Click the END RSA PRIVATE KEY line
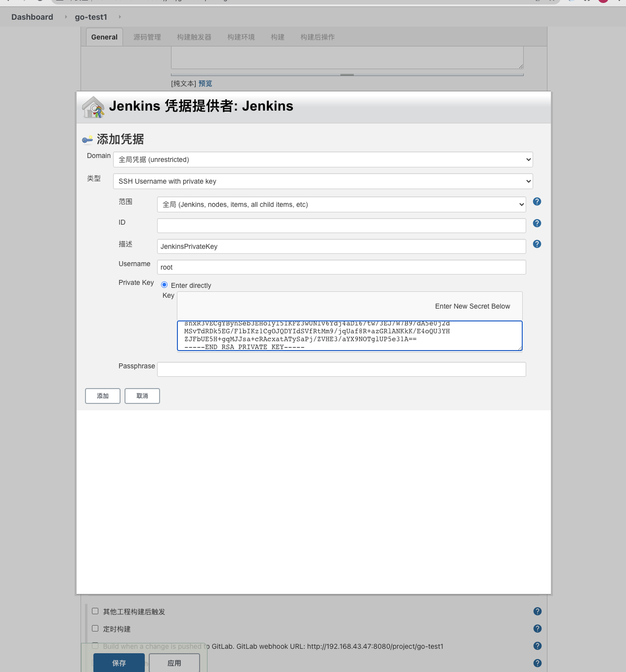Image resolution: width=626 pixels, height=672 pixels. [x=245, y=347]
